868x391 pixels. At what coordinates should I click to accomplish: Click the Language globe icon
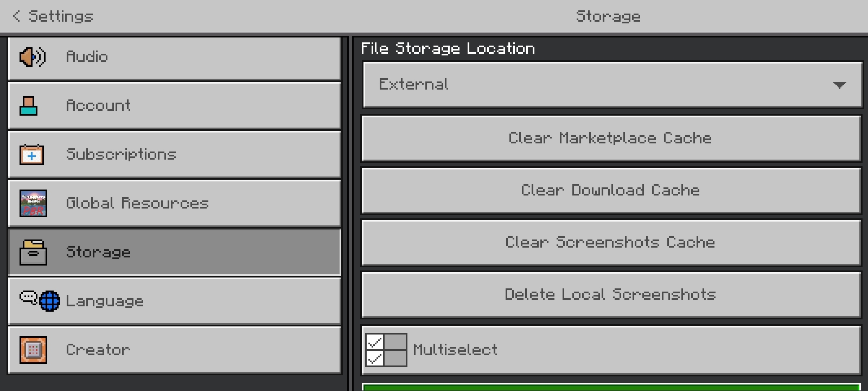coord(49,301)
